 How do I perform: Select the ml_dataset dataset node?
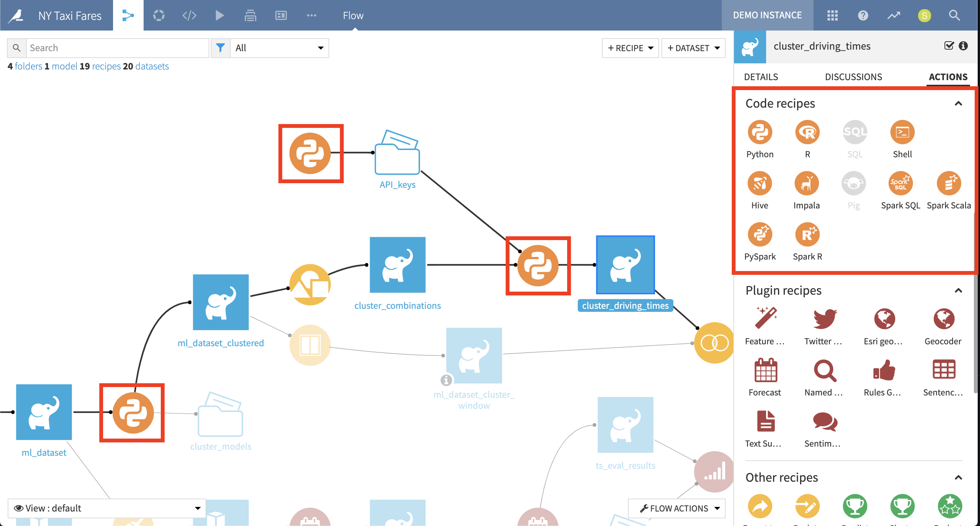tap(44, 412)
